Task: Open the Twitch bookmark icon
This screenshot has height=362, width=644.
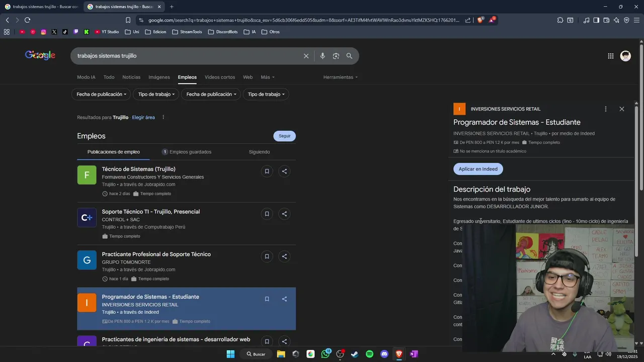Action: (76, 32)
